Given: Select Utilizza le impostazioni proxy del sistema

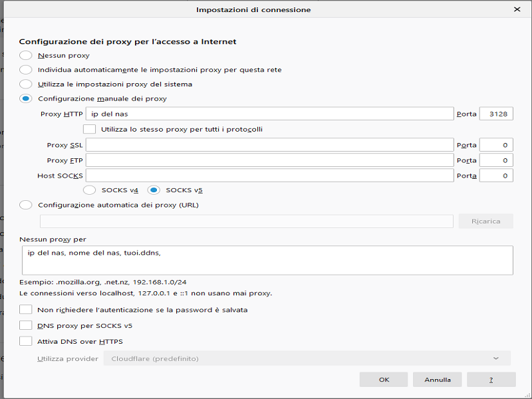Looking at the screenshot, I should tap(26, 84).
